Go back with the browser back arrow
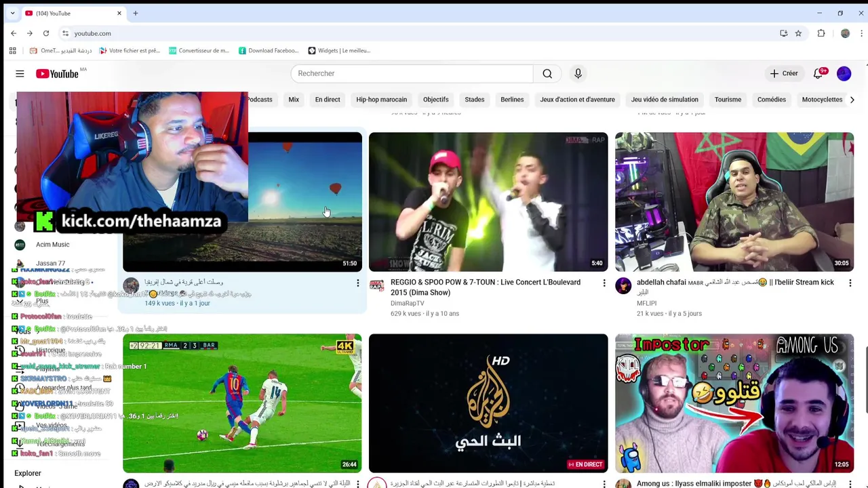Screen dimensions: 868x488 (14, 33)
